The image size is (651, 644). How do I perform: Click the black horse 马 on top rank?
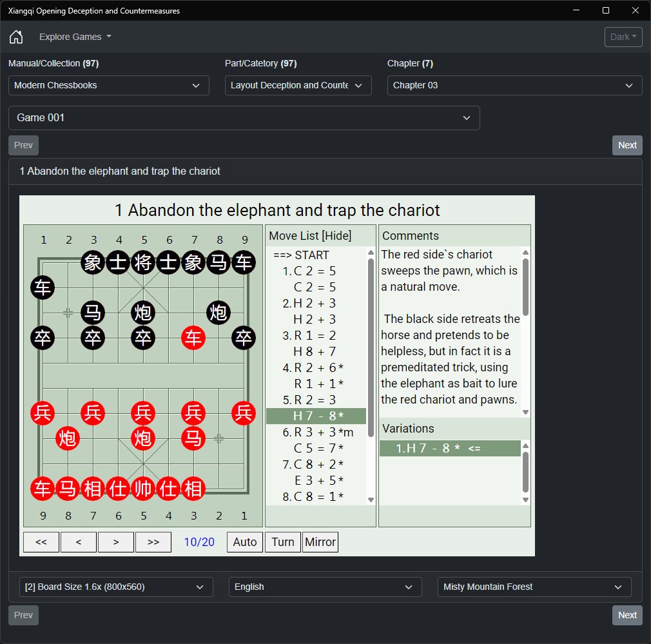219,262
